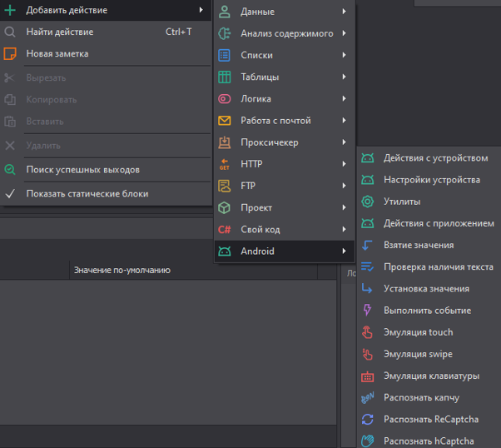Screen dimensions: 501x448
Task: Open the FTP menu entry
Action: 285,186
